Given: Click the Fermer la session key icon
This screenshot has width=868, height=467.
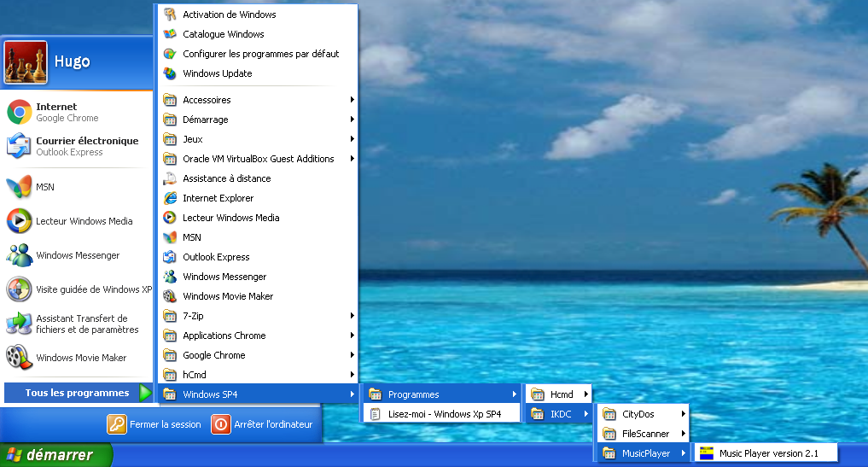Looking at the screenshot, I should click(117, 424).
